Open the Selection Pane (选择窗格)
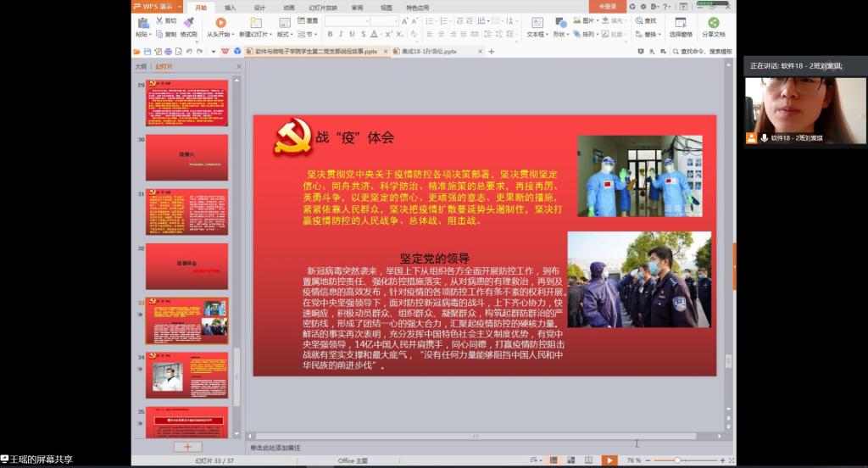 (680, 27)
